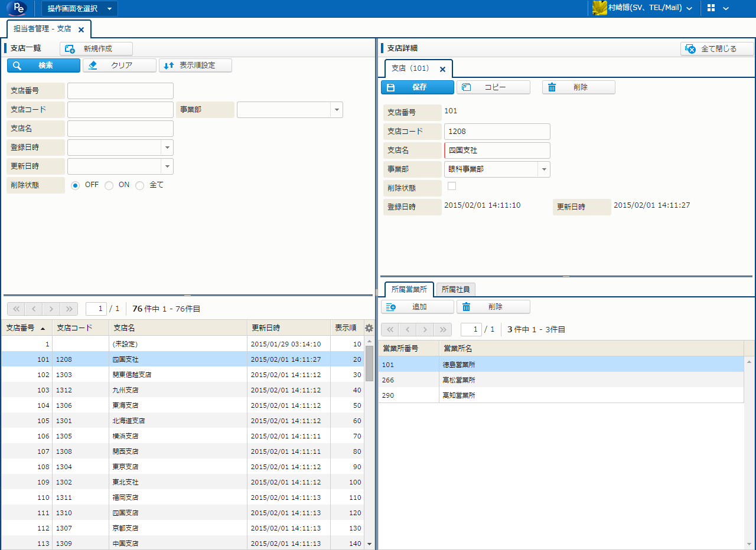This screenshot has width=756, height=550.
Task: Select the 全て radio for 削除状態
Action: point(140,185)
